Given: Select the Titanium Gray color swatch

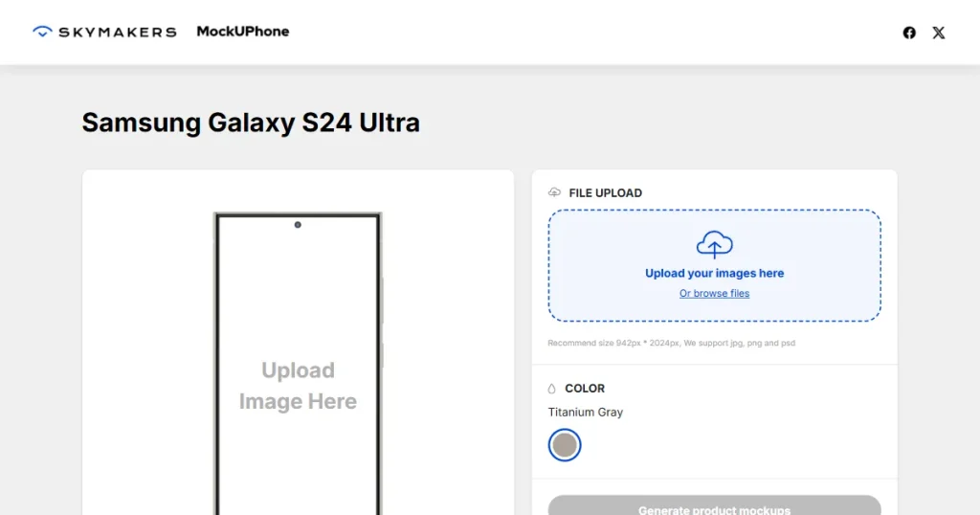Looking at the screenshot, I should [x=565, y=445].
